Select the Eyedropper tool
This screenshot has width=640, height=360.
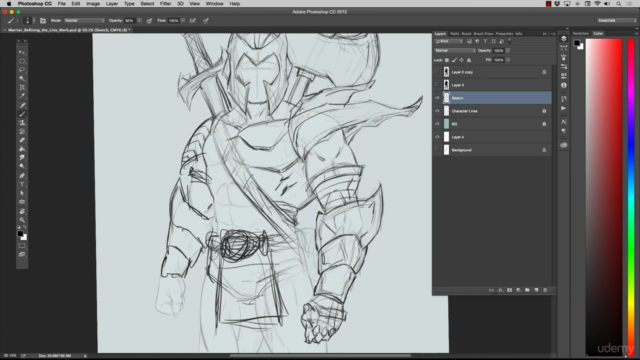click(x=22, y=96)
